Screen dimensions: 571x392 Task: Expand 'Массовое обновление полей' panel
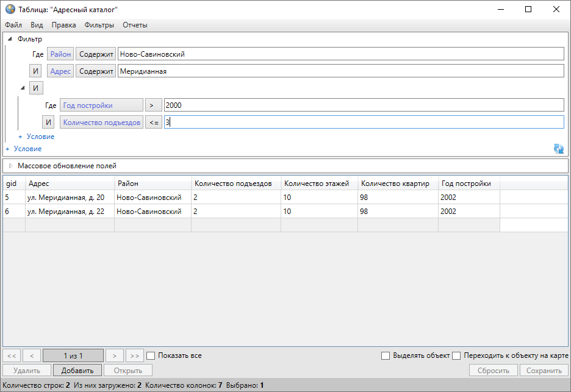tap(10, 166)
